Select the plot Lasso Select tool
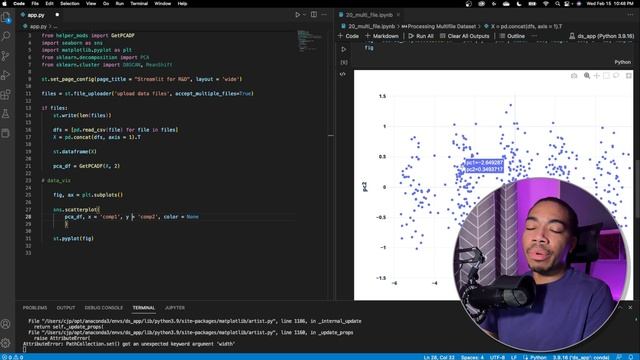The image size is (640, 360). point(616,76)
